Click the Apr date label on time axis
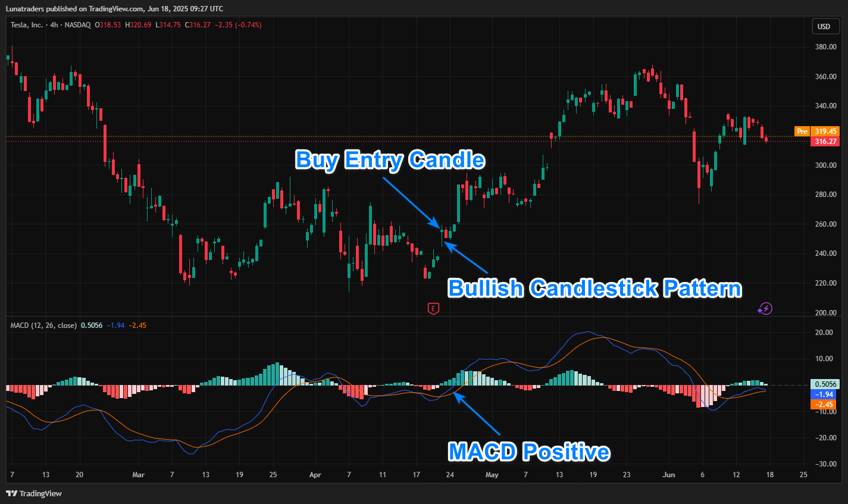The width and height of the screenshot is (848, 504). (315, 475)
